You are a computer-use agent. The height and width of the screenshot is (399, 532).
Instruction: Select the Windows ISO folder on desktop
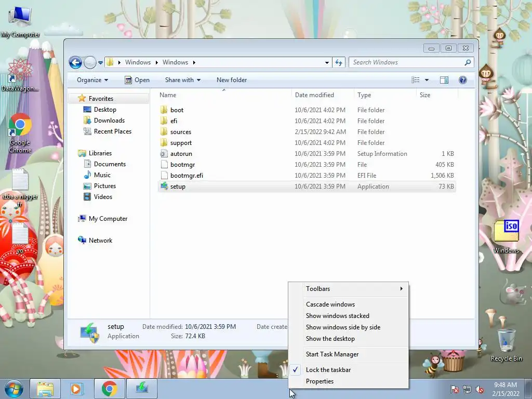click(506, 236)
